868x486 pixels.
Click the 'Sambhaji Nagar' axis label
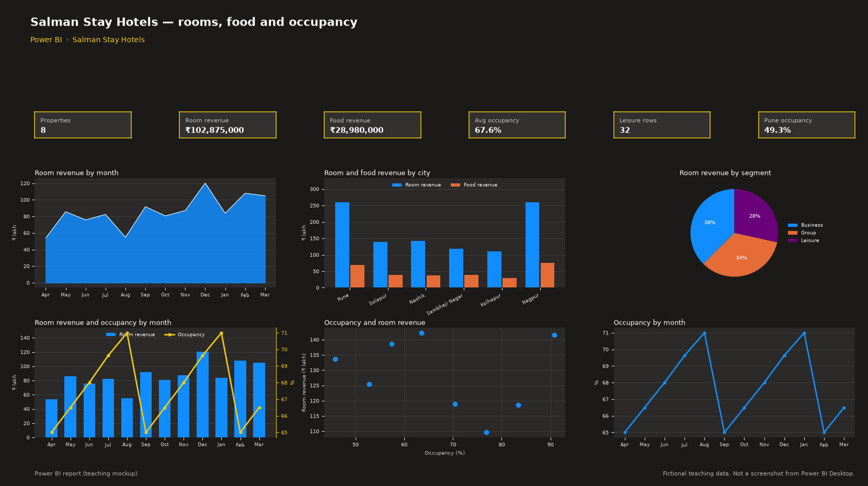pos(445,304)
